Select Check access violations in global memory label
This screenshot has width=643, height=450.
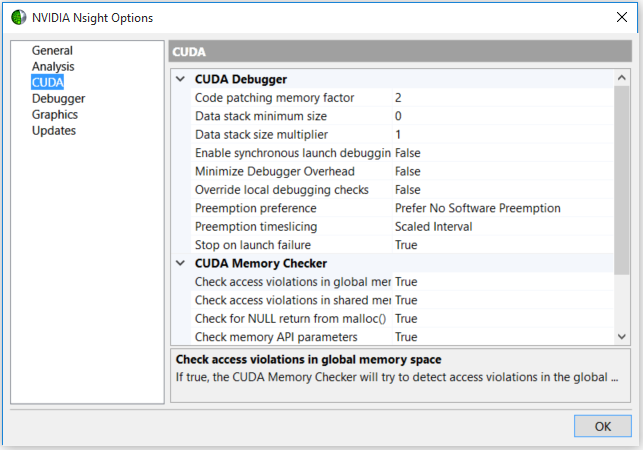click(292, 282)
